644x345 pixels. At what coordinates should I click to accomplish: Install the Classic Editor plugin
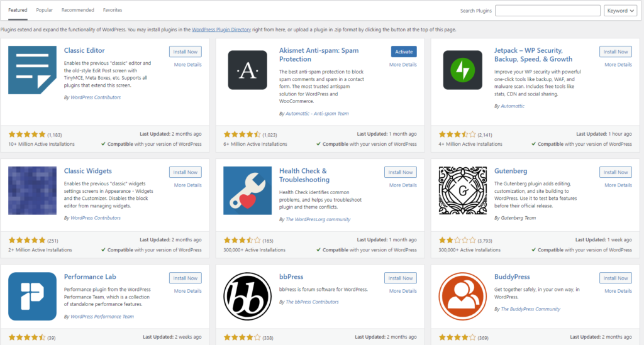[x=186, y=52]
